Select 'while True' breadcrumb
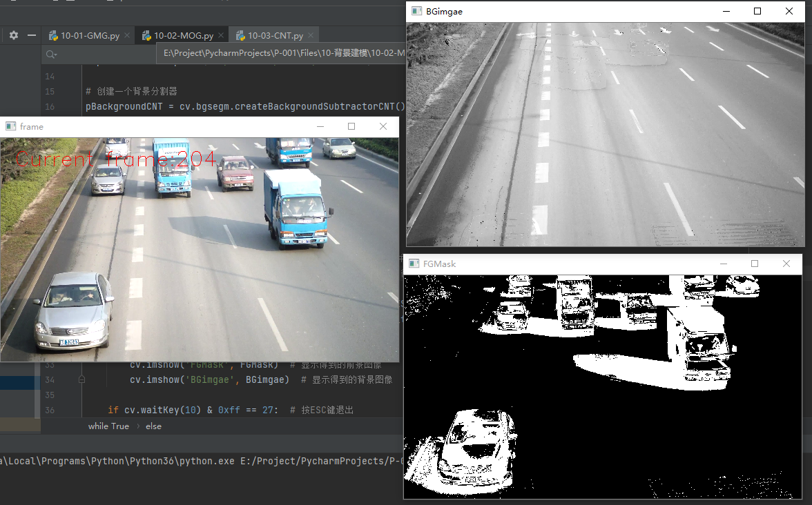 [108, 426]
